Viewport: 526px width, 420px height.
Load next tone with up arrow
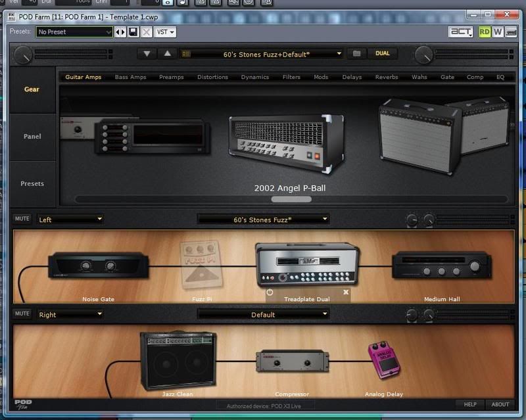[x=168, y=54]
